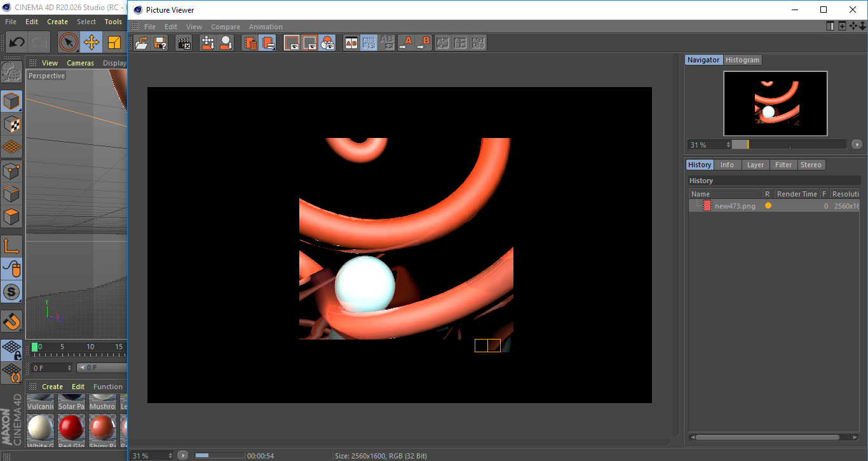Toggle the orange-framed display mode icon in toolbar

[292, 43]
